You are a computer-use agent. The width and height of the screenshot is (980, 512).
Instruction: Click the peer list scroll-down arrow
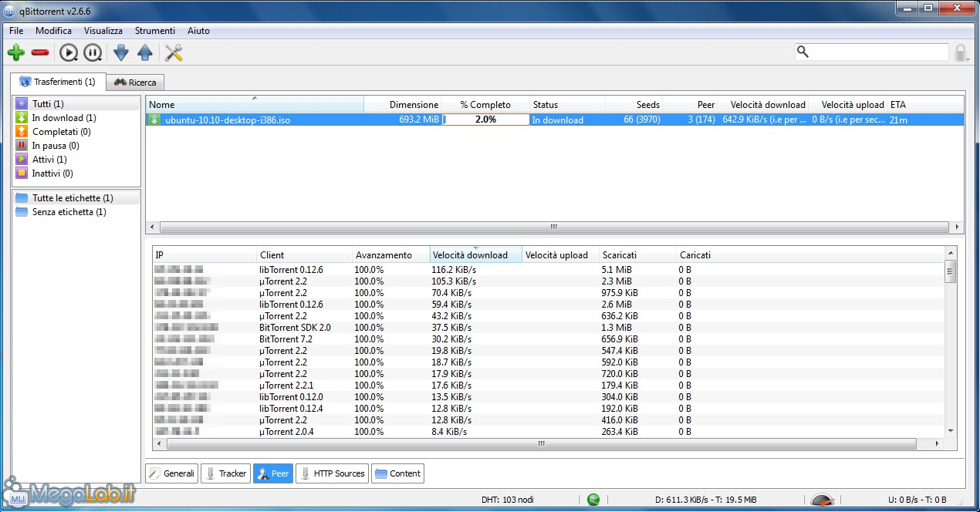951,430
